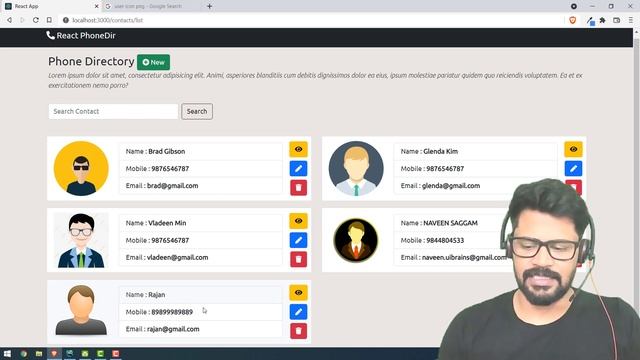Click the green New contact button

point(153,62)
